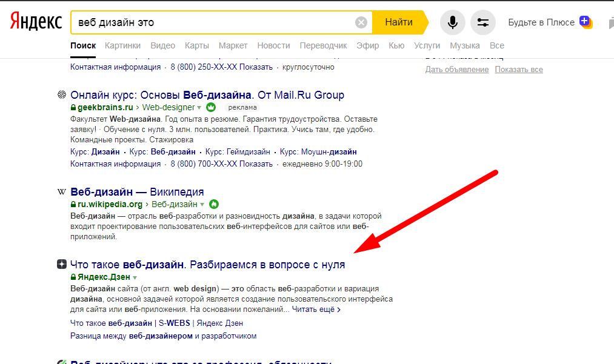Open the Курс: Моушн-дизайн sitelink
The width and height of the screenshot is (614, 364).
tap(318, 152)
